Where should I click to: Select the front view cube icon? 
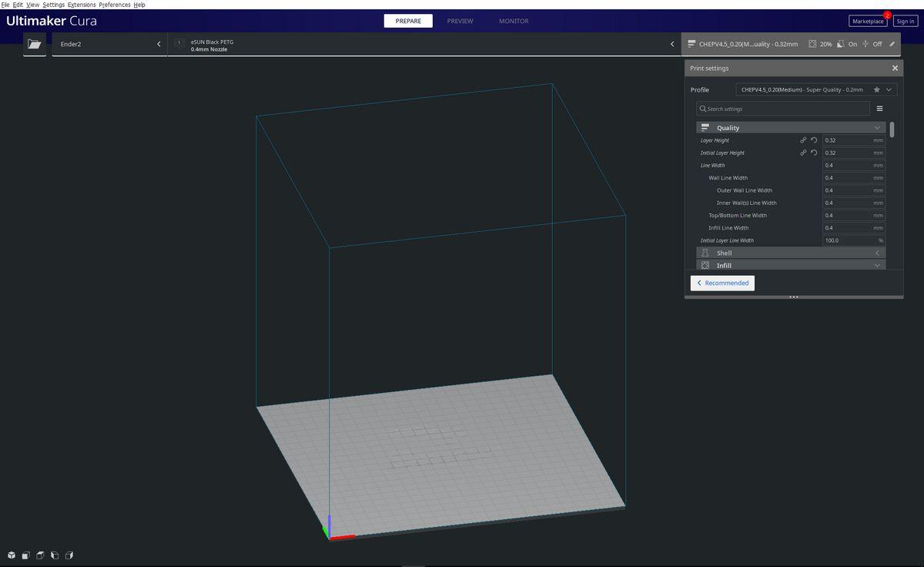(x=26, y=555)
